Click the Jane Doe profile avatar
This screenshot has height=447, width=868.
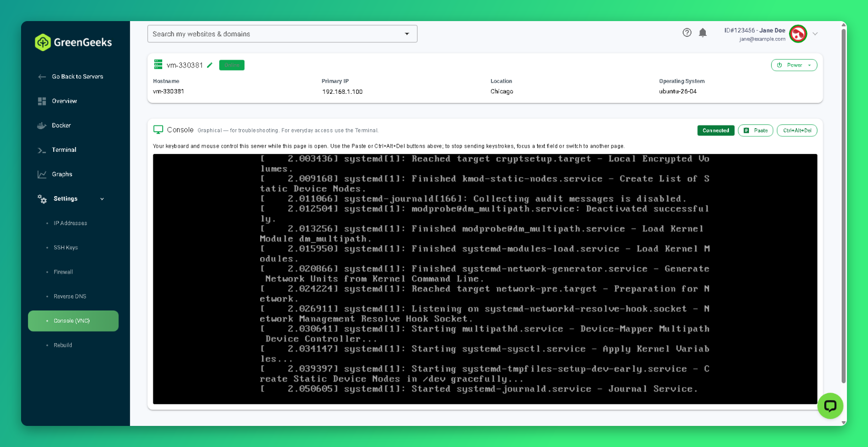tap(798, 34)
